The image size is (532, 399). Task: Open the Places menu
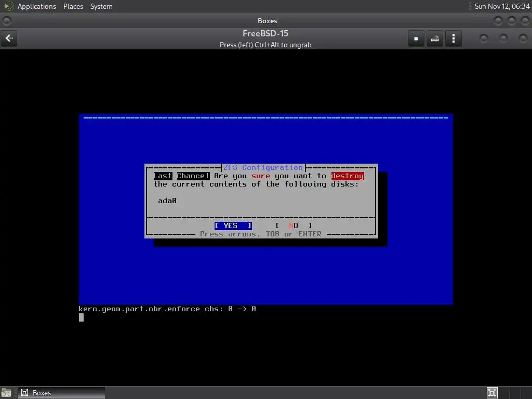pyautogui.click(x=73, y=6)
